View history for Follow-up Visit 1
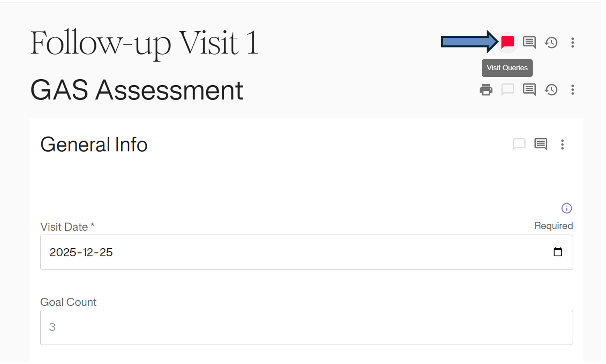 [x=551, y=42]
